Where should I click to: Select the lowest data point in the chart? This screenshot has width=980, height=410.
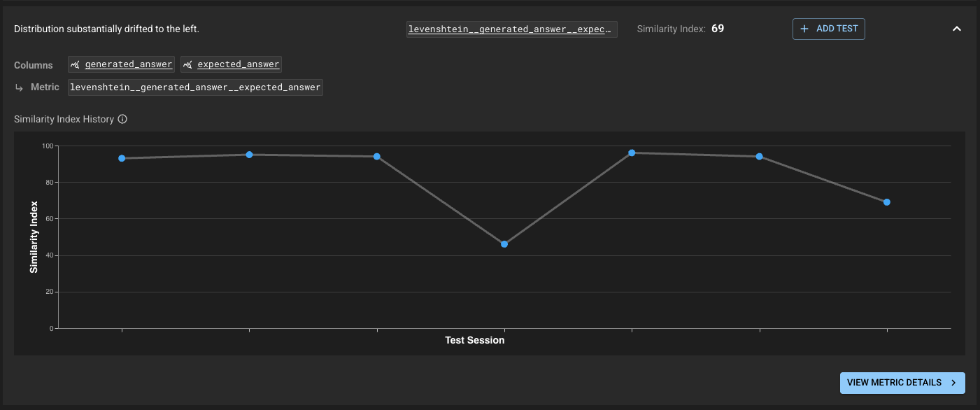point(504,244)
